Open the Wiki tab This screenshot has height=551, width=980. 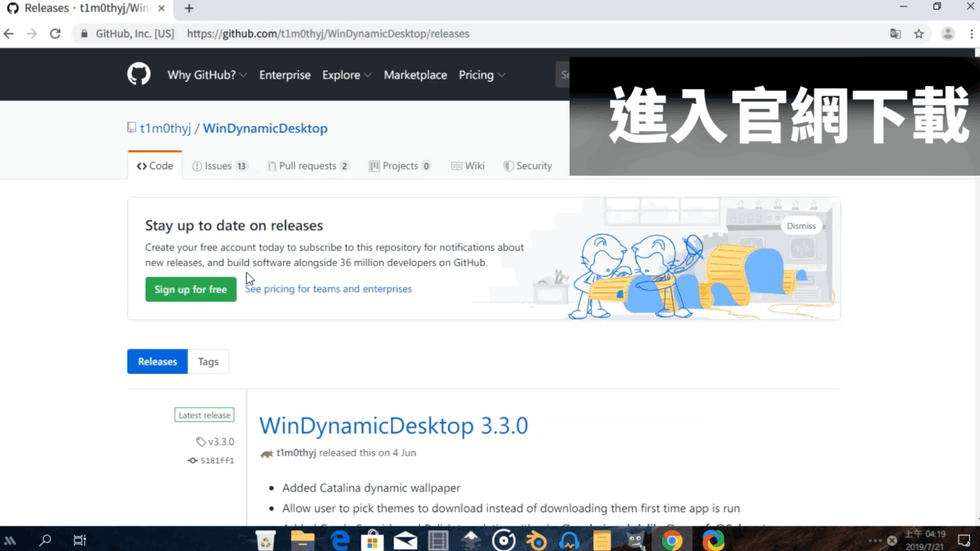click(x=468, y=166)
